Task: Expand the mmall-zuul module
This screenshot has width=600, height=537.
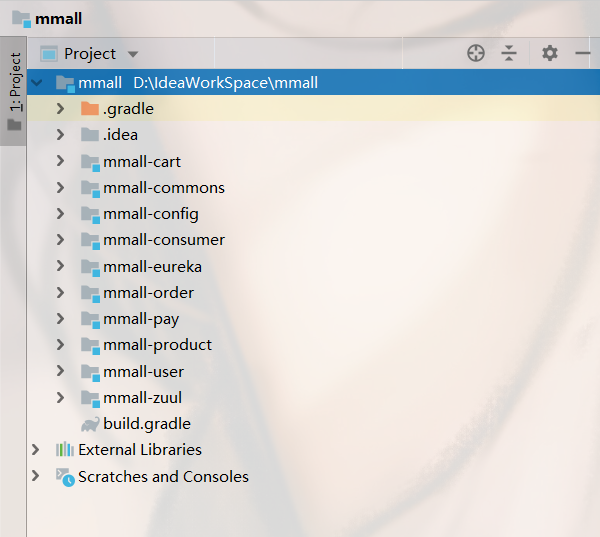Action: coord(60,398)
